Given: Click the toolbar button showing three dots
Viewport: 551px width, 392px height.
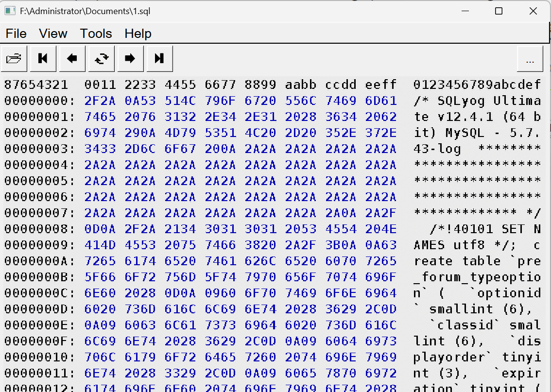Looking at the screenshot, I should (x=530, y=58).
